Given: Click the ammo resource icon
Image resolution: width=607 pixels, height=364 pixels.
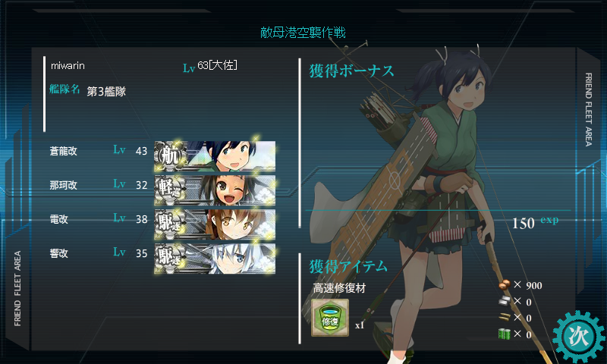Looking at the screenshot, I should point(504,317).
